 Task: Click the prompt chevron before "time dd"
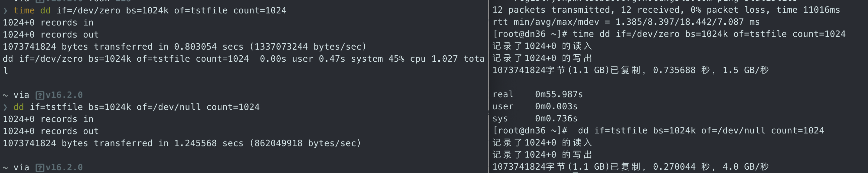click(5, 11)
